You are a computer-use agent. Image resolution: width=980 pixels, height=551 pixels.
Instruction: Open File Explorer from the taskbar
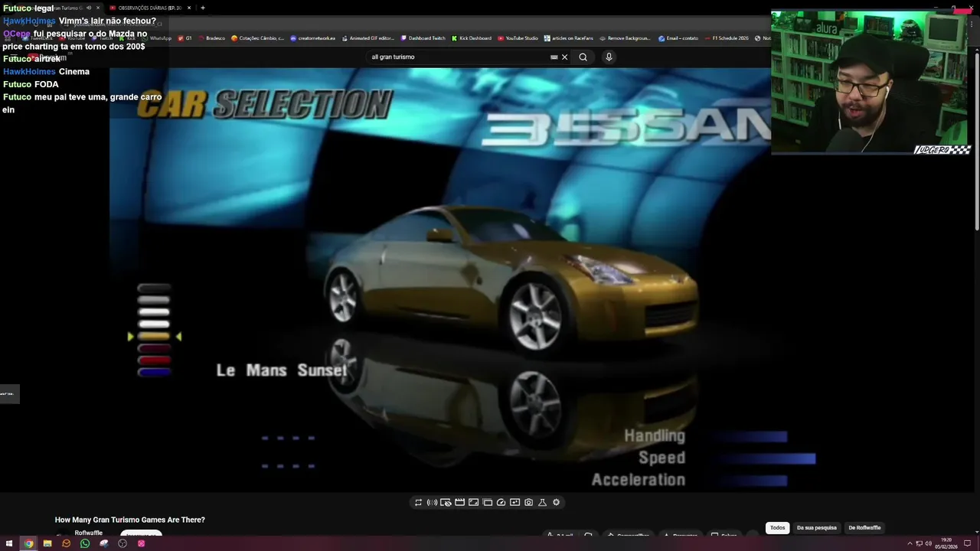point(47,543)
